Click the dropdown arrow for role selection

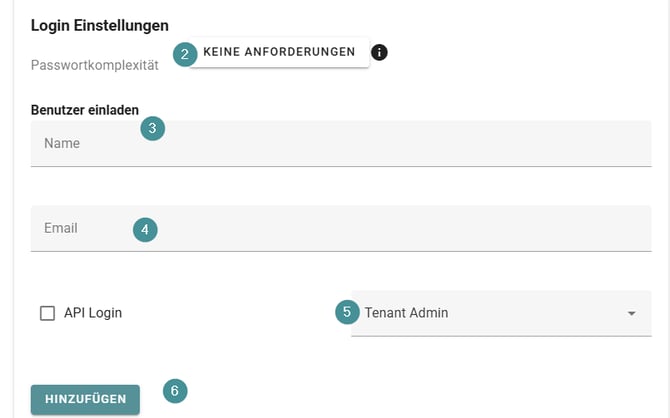click(631, 314)
